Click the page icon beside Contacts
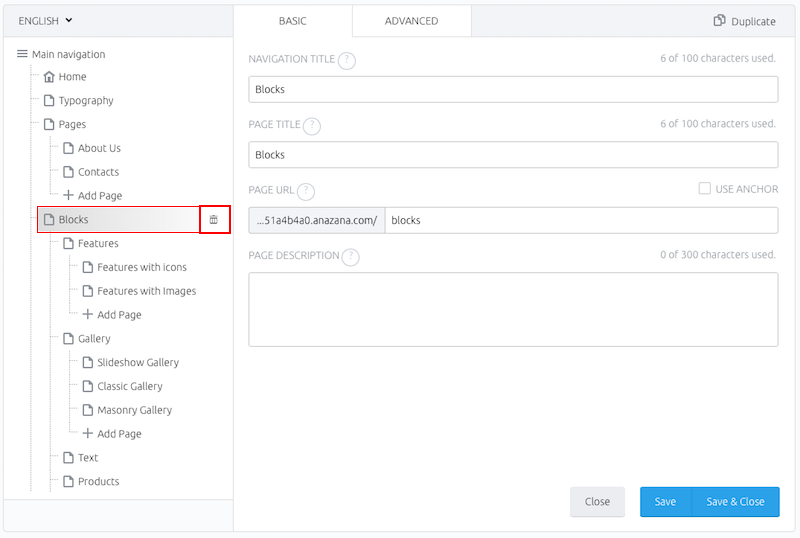 tap(68, 172)
